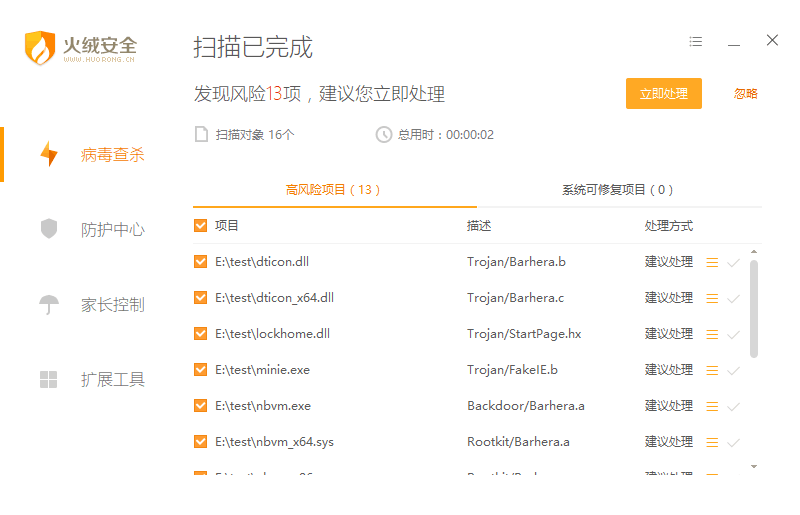
Task: Click the document icon beside 扫描对象
Action: [x=202, y=134]
